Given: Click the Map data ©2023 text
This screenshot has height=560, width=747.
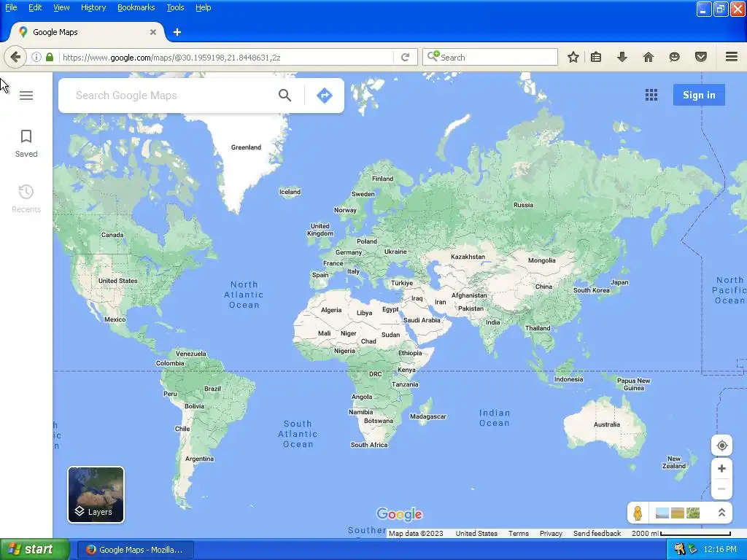Looking at the screenshot, I should pyautogui.click(x=416, y=533).
